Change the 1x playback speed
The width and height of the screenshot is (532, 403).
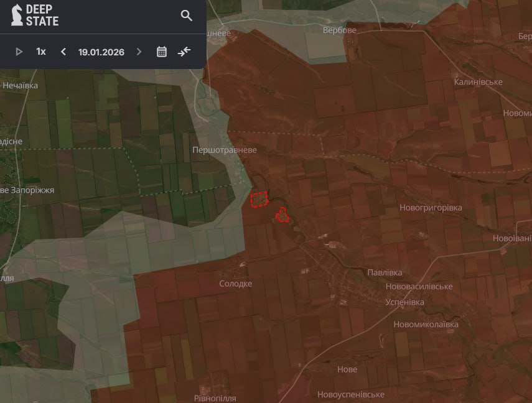tap(41, 52)
